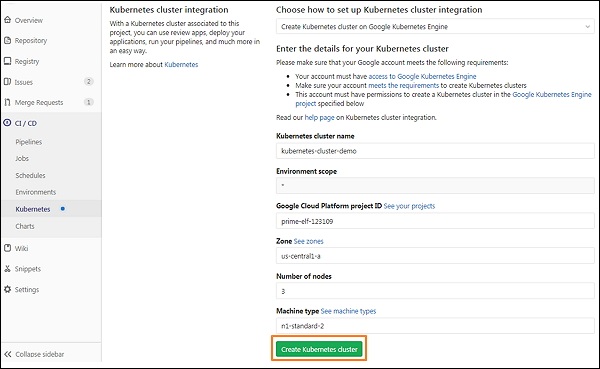Image resolution: width=600 pixels, height=369 pixels.
Task: Click the Merge Requests icon
Action: click(x=7, y=102)
